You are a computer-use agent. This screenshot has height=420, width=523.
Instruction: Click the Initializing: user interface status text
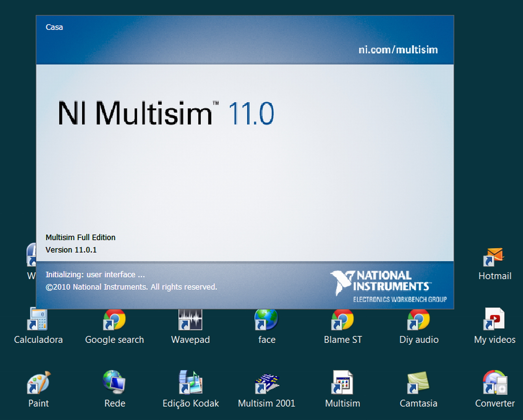[x=95, y=275]
